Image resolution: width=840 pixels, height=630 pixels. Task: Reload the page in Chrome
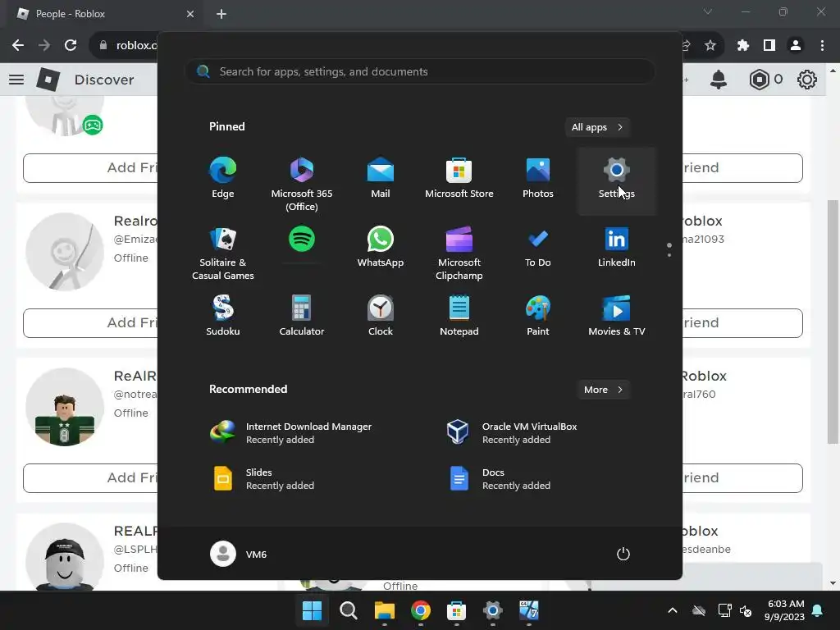(71, 46)
